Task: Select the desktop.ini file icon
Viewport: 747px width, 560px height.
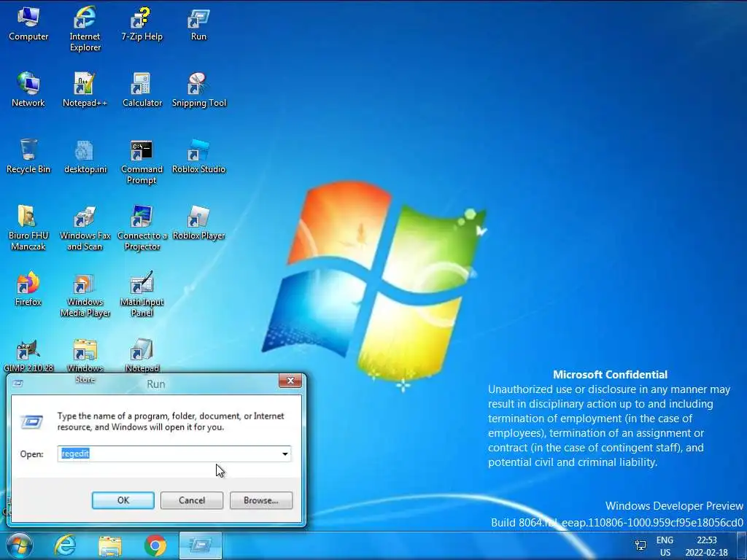Action: (x=85, y=156)
